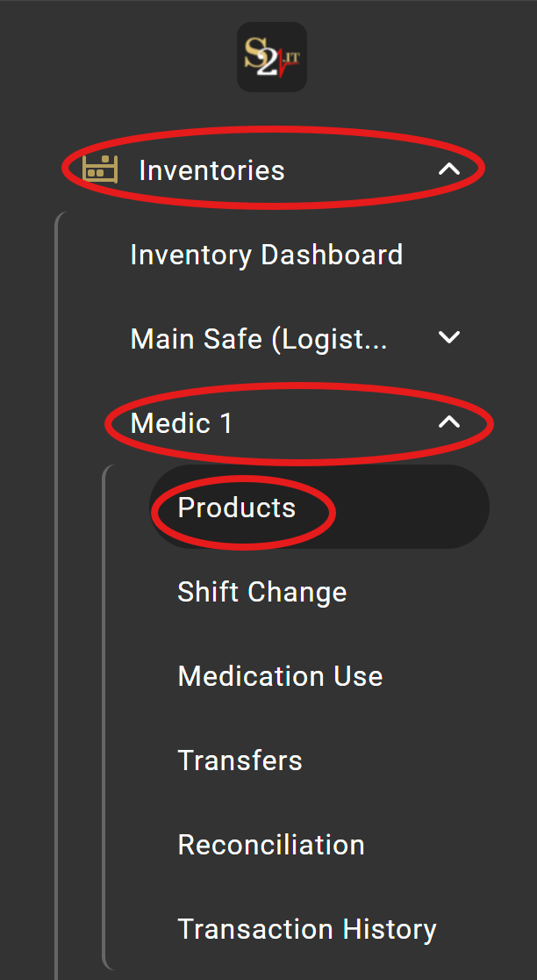537x980 pixels.
Task: Open the Transfers section
Action: click(x=240, y=760)
